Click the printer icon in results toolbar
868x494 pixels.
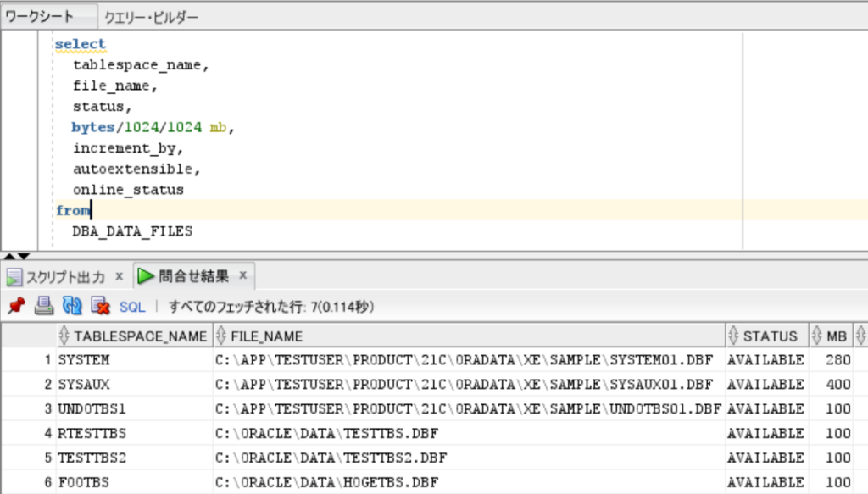click(x=44, y=306)
